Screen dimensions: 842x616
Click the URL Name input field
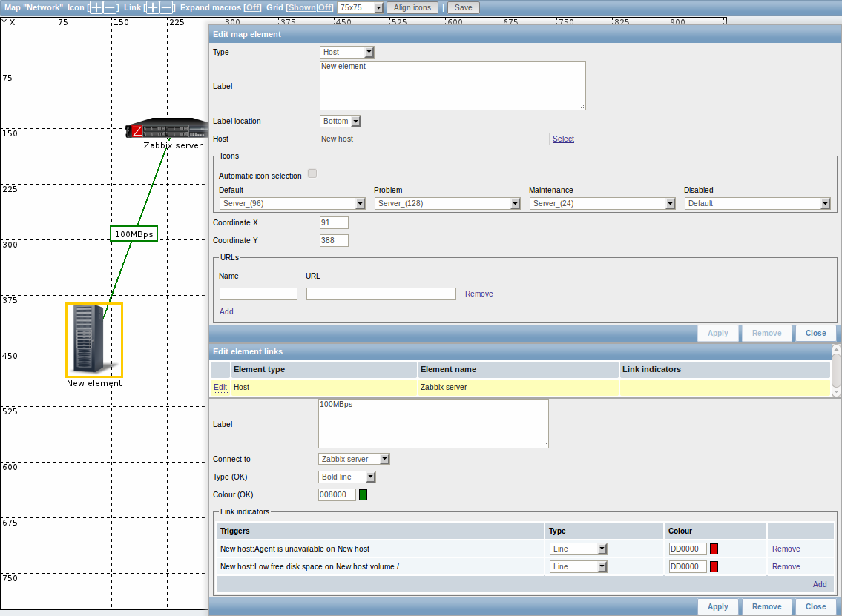click(258, 294)
